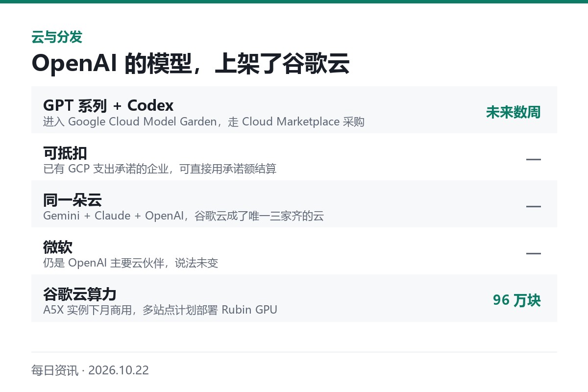
Task: Click the description mentioning Google Cloud Model Garden
Action: point(204,122)
